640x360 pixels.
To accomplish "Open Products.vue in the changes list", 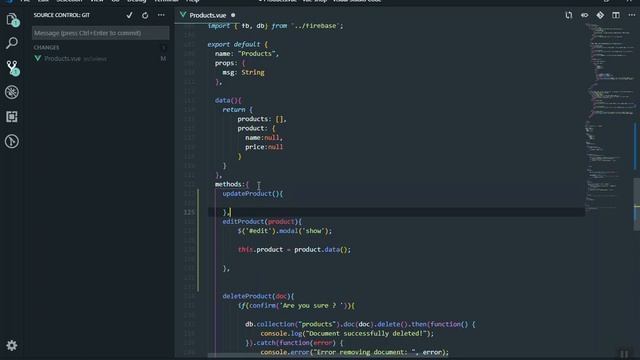I will click(62, 59).
